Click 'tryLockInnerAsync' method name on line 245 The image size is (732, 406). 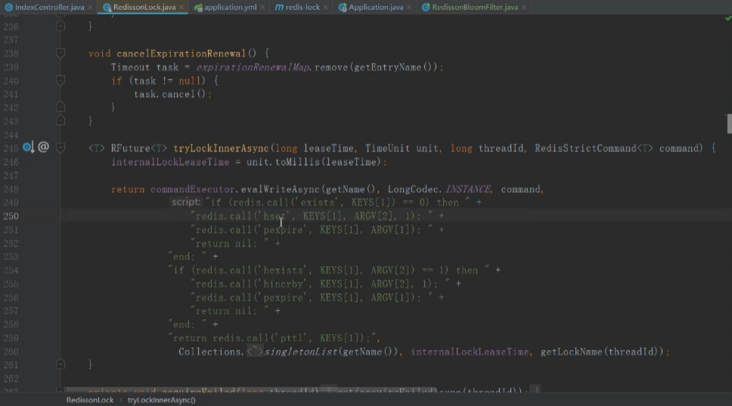(x=221, y=148)
